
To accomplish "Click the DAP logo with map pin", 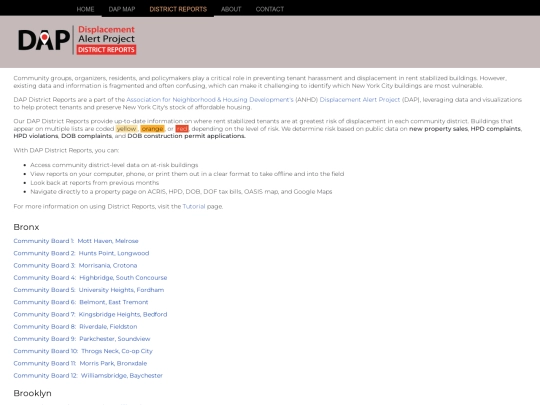I will (44, 40).
